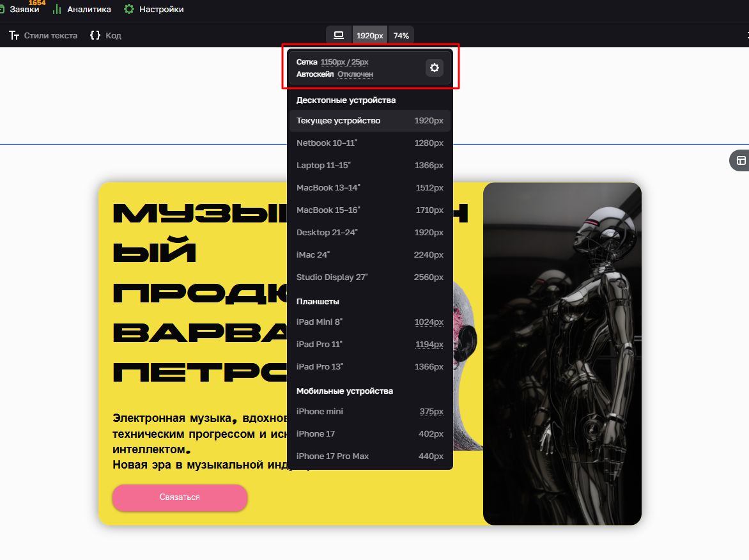
Task: Select iPad Pro 11" preset
Action: (x=370, y=344)
